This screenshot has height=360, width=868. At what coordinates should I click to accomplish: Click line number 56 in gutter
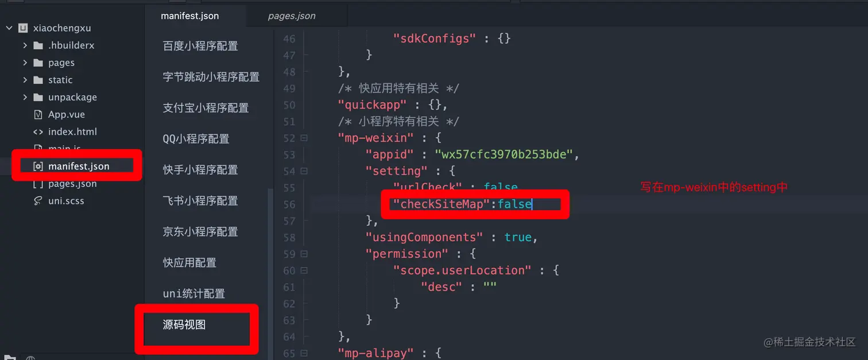(289, 204)
